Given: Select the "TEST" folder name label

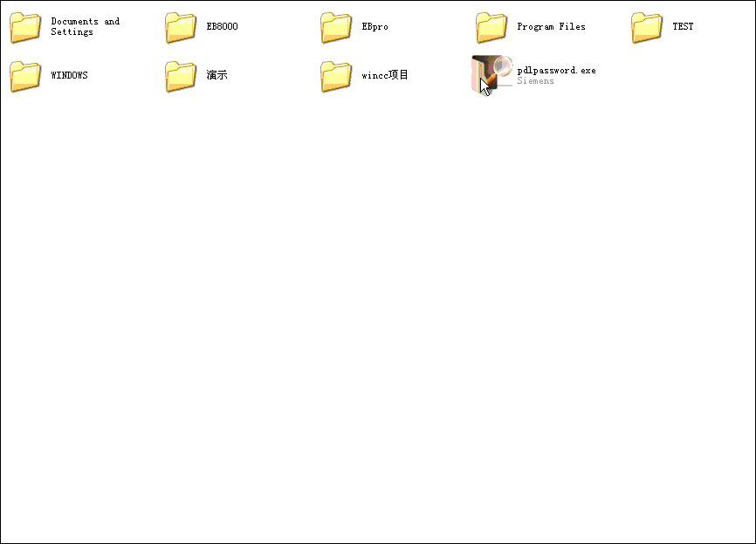Looking at the screenshot, I should [x=683, y=26].
